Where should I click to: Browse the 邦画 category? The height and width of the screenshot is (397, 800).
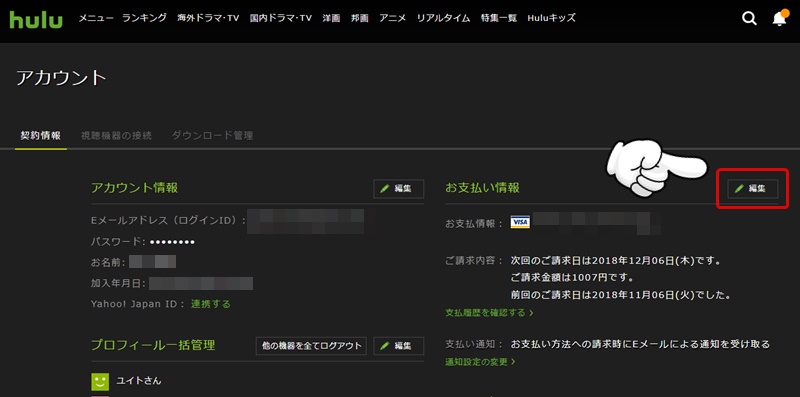coord(360,18)
